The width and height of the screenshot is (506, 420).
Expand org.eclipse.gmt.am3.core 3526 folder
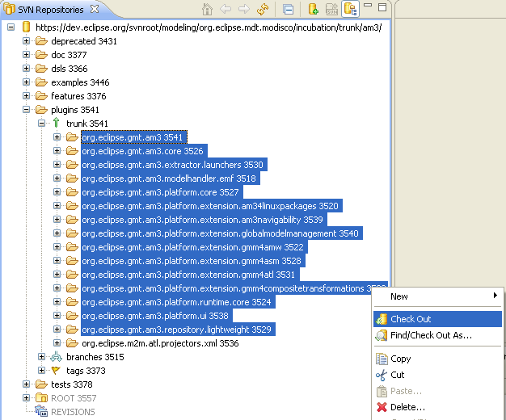pyautogui.click(x=57, y=151)
